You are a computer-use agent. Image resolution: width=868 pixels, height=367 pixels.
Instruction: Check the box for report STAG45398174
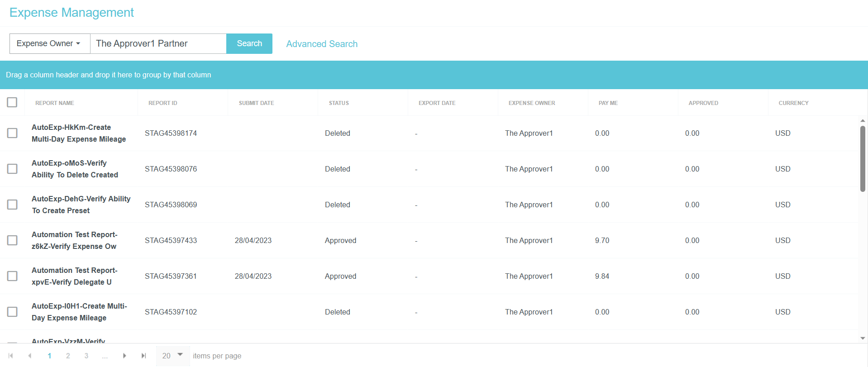tap(12, 133)
